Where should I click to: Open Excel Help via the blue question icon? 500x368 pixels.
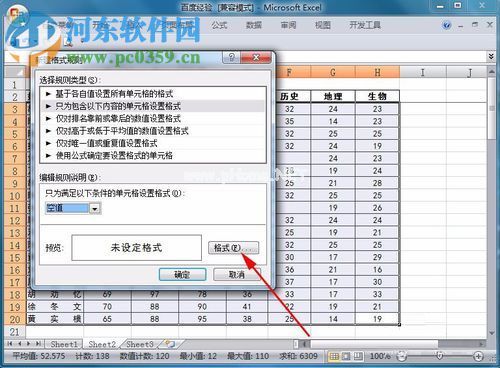(x=446, y=25)
